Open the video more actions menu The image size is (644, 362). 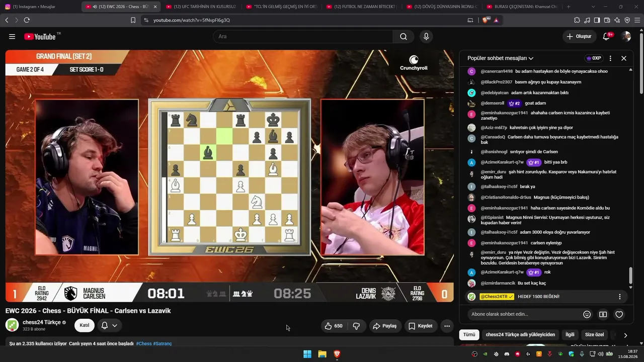pos(447,326)
